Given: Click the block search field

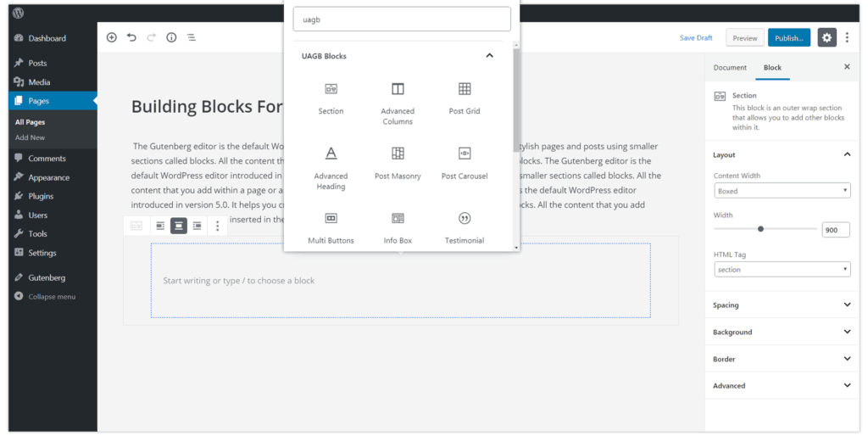Looking at the screenshot, I should [402, 19].
